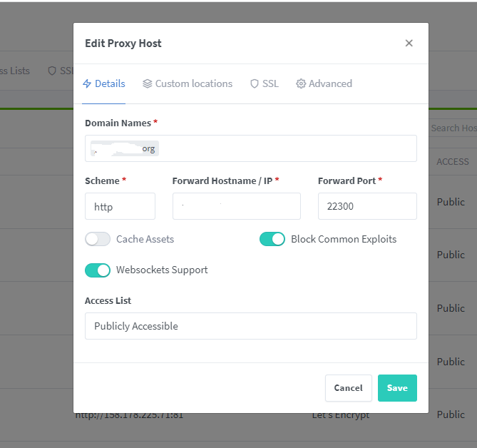Close the Edit Proxy Host dialog with X
The image size is (477, 448).
point(409,44)
